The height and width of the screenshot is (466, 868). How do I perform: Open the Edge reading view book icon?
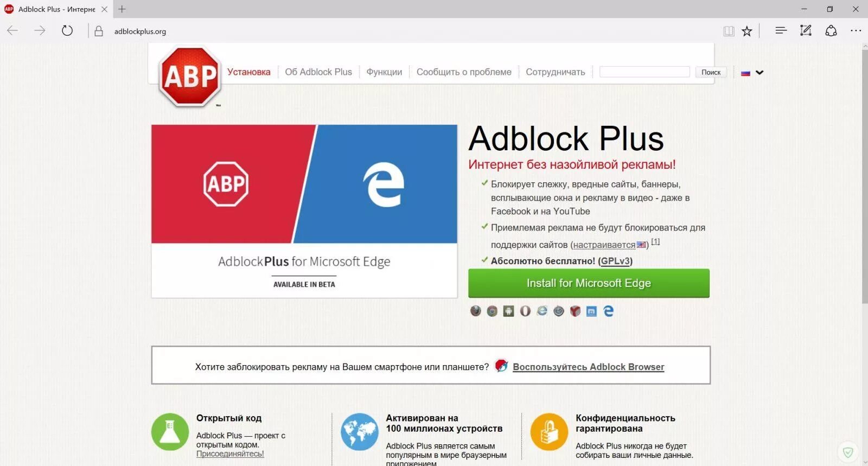click(x=729, y=31)
